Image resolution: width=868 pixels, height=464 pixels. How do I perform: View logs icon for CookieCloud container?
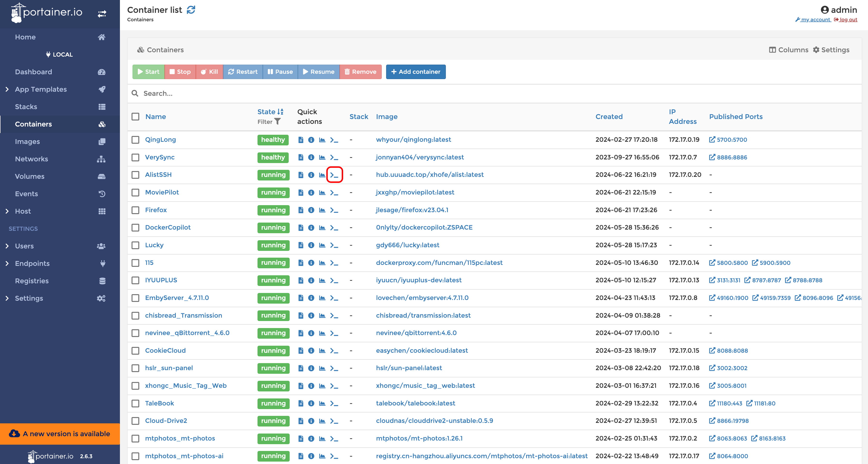(301, 351)
